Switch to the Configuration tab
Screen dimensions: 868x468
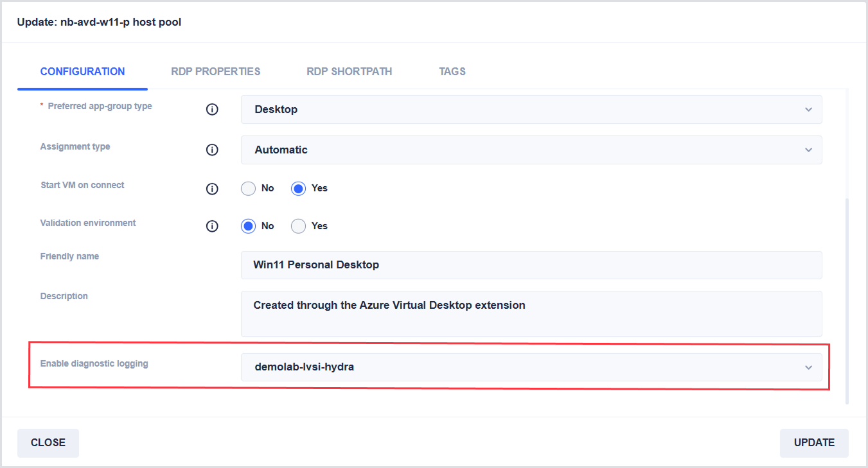(83, 71)
